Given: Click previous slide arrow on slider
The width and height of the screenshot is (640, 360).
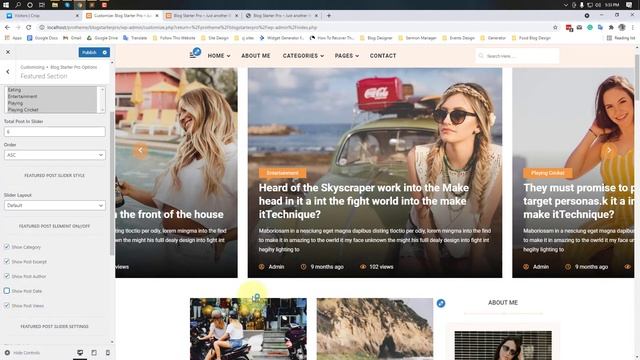Looking at the screenshot, I should (x=140, y=150).
